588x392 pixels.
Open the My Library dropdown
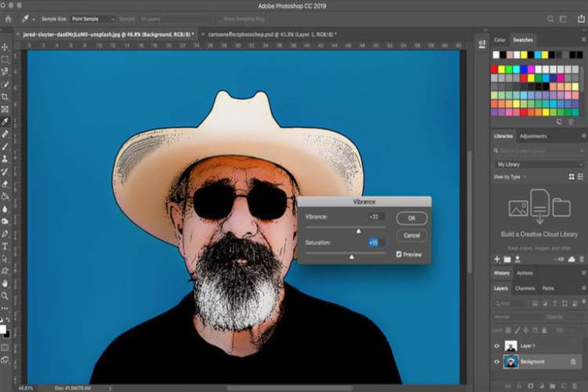(539, 164)
